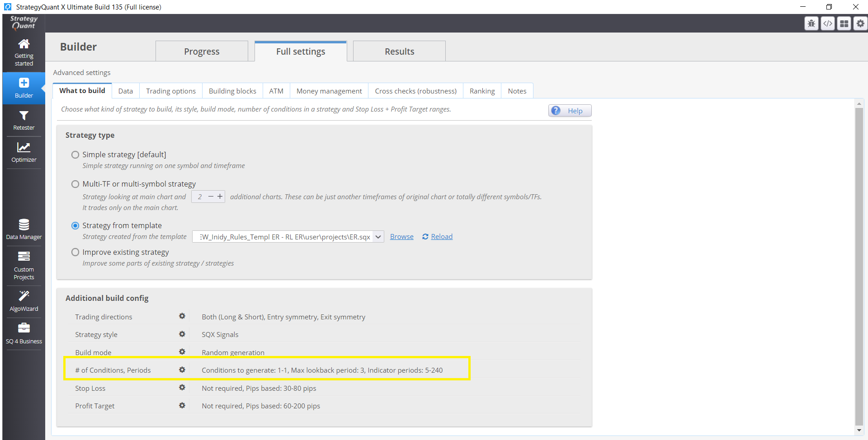This screenshot has height=440, width=868.
Task: Switch to Progress tab
Action: click(x=202, y=51)
